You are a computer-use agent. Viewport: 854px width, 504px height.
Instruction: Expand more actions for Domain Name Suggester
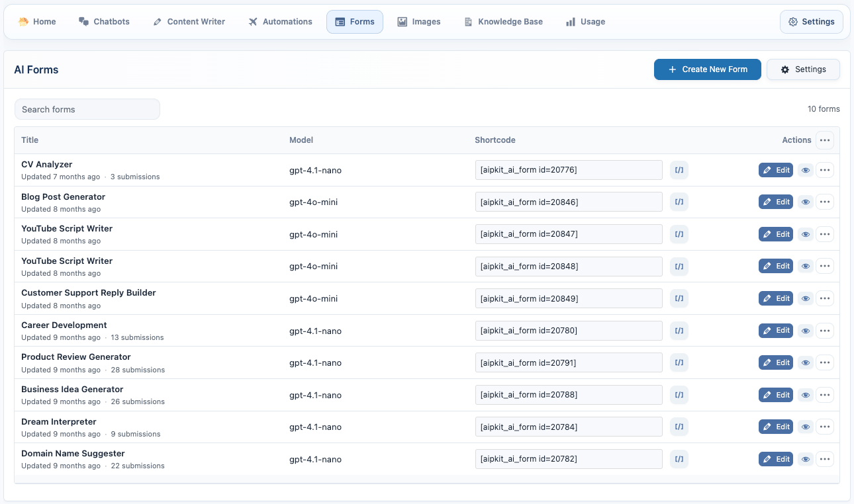click(824, 459)
